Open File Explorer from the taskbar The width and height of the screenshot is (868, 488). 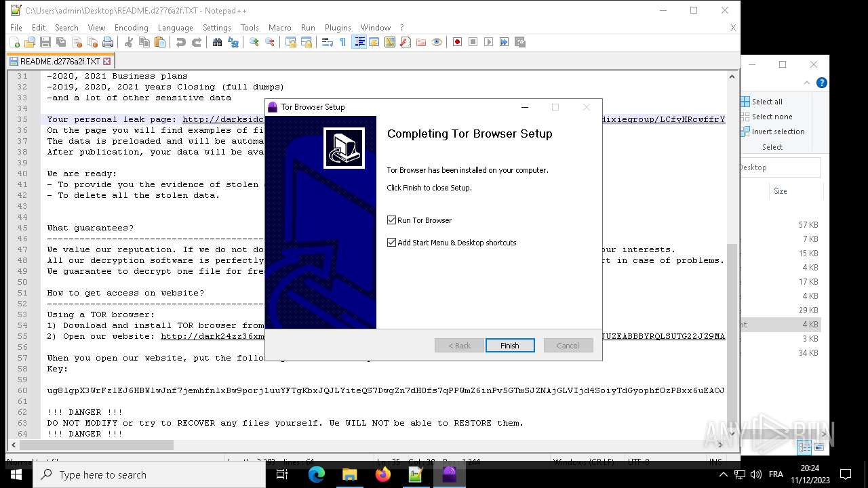(350, 474)
